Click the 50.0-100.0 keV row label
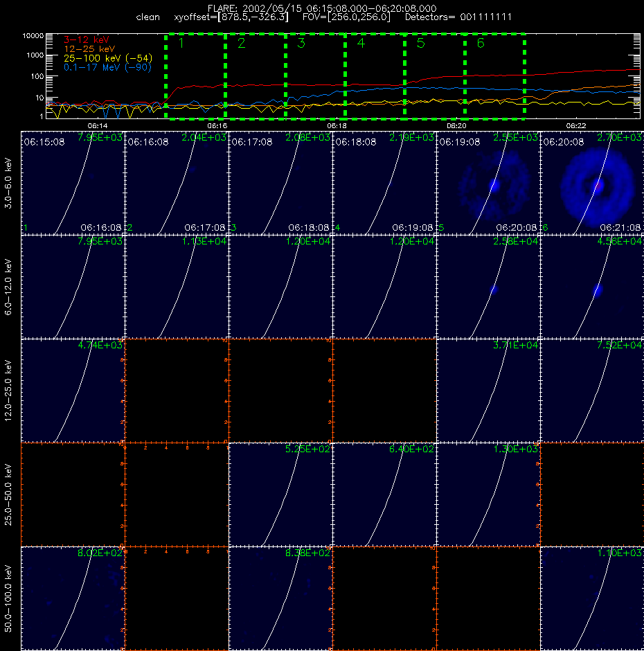Screen dimensions: 644x651 (x=8, y=598)
